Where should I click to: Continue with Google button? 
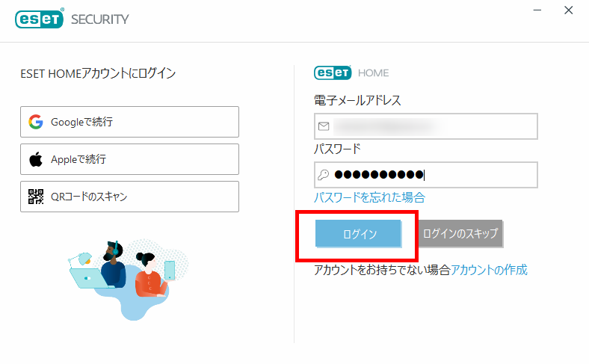tap(129, 122)
